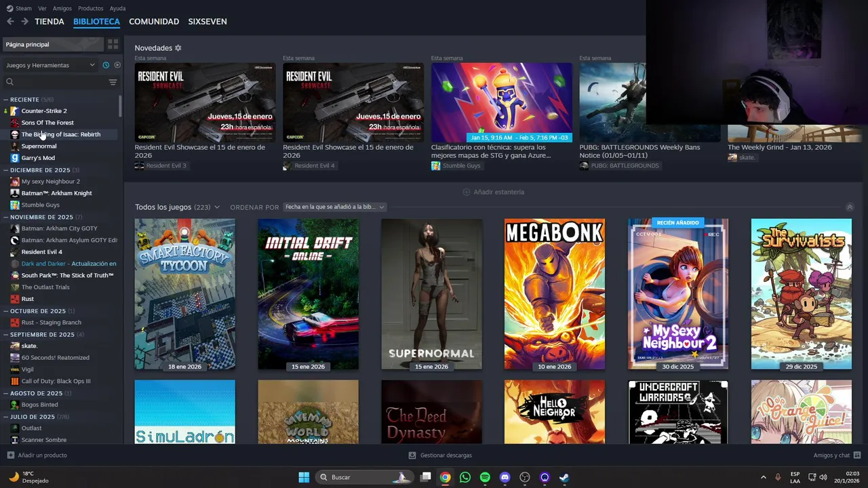Image resolution: width=868 pixels, height=488 pixels.
Task: Open WhatsApp from the taskbar
Action: pyautogui.click(x=465, y=477)
